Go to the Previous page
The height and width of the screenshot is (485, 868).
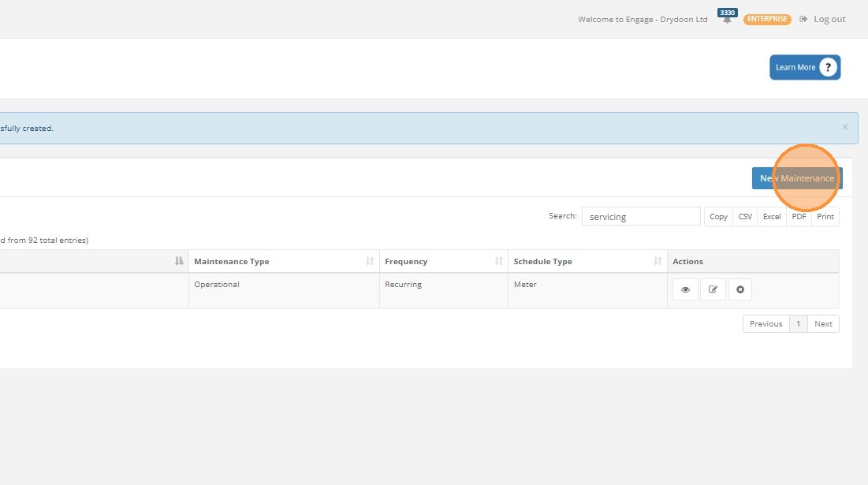[766, 324]
